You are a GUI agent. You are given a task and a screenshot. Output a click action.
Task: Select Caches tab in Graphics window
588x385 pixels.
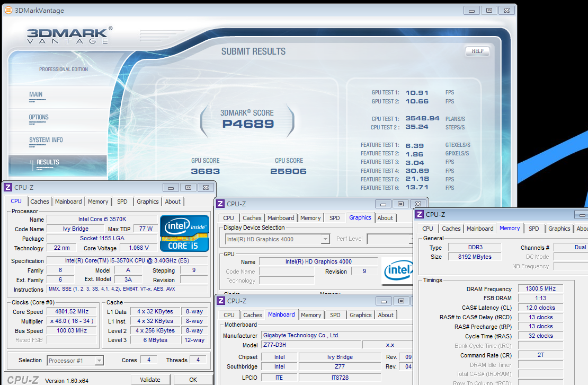(x=252, y=218)
